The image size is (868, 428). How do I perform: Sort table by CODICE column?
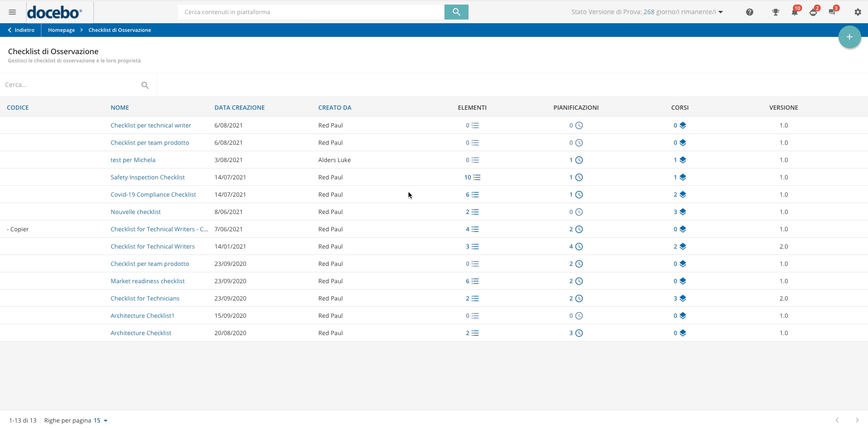pyautogui.click(x=18, y=108)
